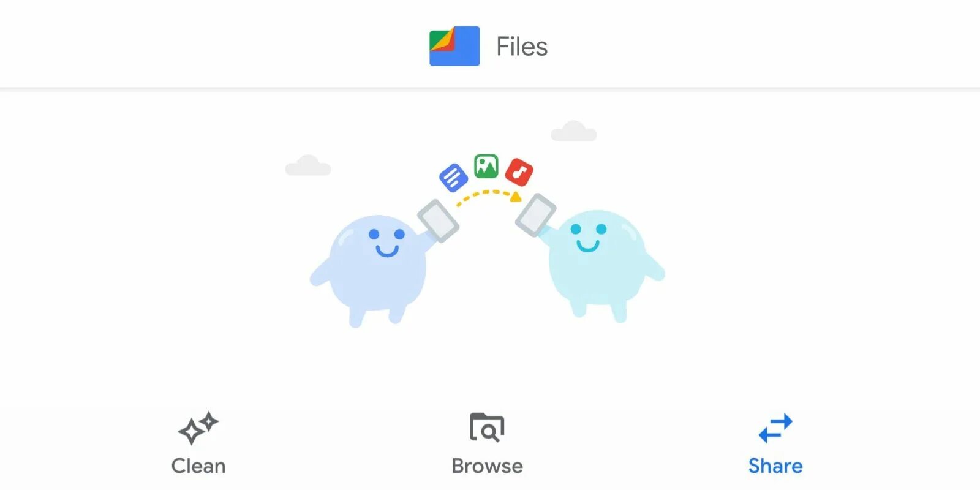
Task: Click the Files title text
Action: pyautogui.click(x=522, y=47)
